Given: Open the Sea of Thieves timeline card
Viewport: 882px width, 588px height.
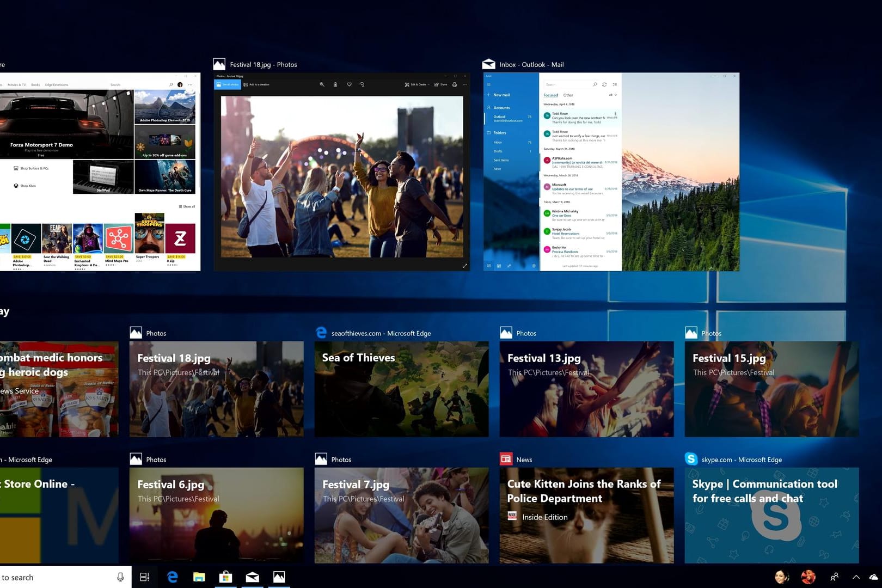Looking at the screenshot, I should pyautogui.click(x=401, y=389).
